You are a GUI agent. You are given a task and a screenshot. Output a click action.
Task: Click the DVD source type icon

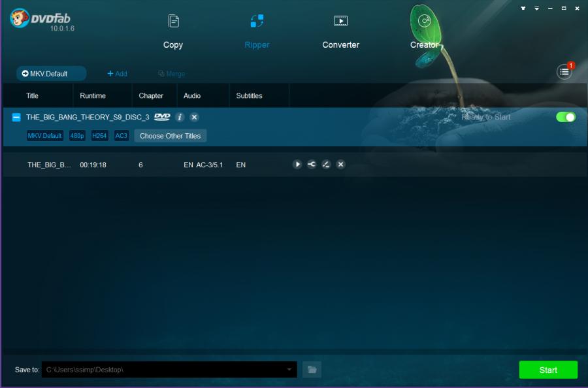point(162,118)
